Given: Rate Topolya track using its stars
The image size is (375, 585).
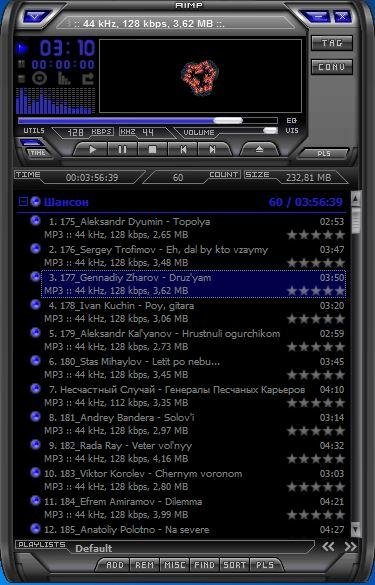Looking at the screenshot, I should [316, 235].
